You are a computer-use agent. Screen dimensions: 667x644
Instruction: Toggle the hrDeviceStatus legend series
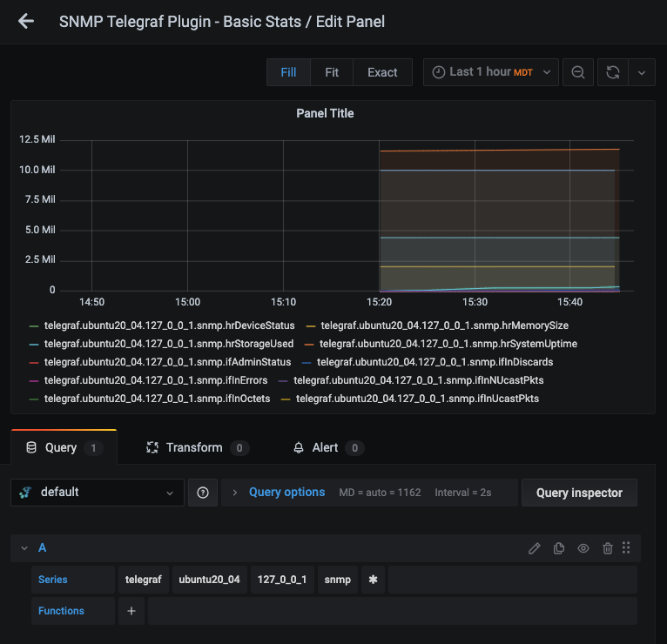[169, 325]
